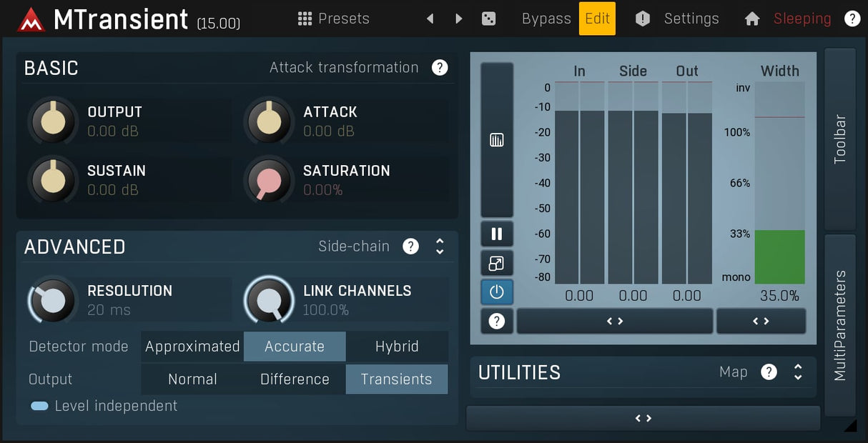Click the Width meter green bar
The height and width of the screenshot is (443, 868).
(x=779, y=257)
